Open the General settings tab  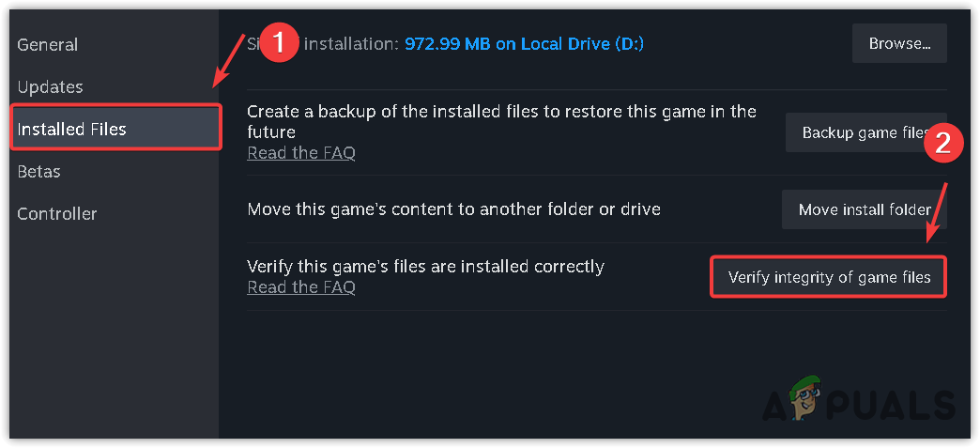click(x=48, y=45)
